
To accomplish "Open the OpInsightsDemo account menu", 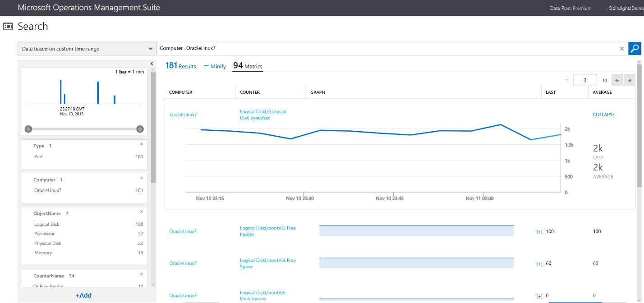I will [x=626, y=8].
